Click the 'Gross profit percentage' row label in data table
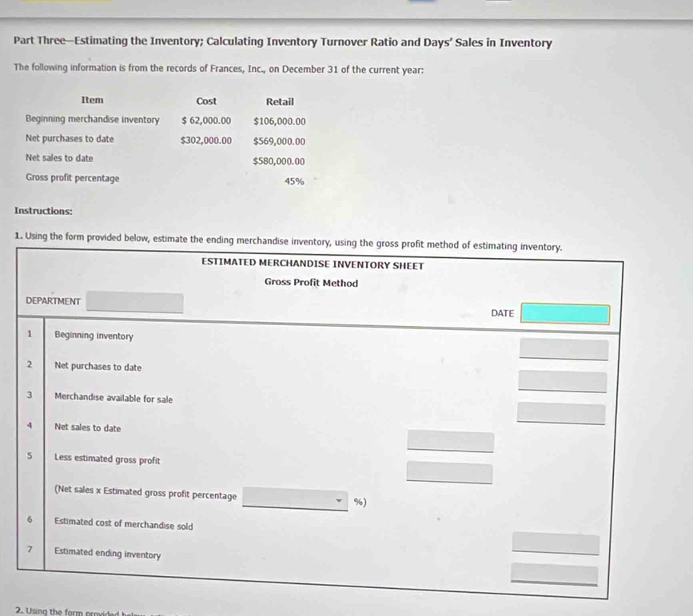 tap(73, 178)
